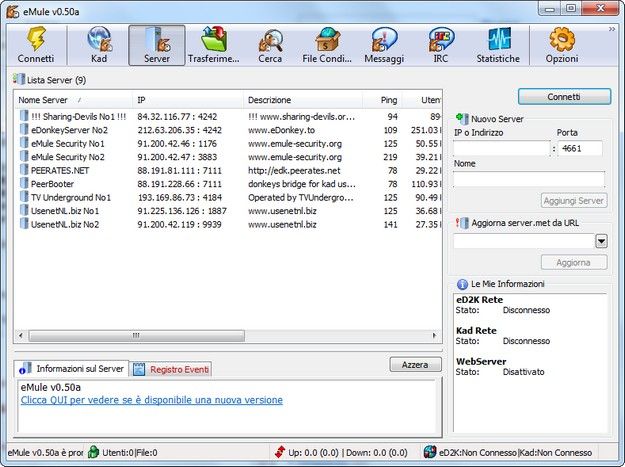Click the PeerBooter server icon
The height and width of the screenshot is (467, 625).
point(24,184)
